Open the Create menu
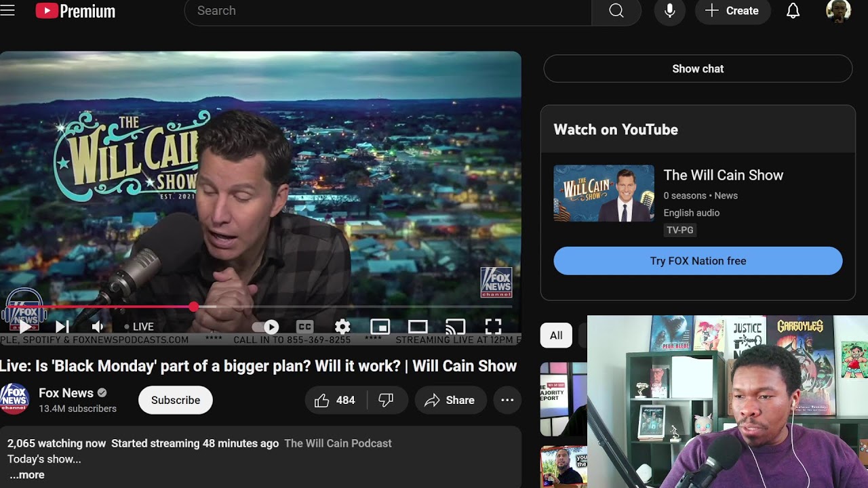 732,11
